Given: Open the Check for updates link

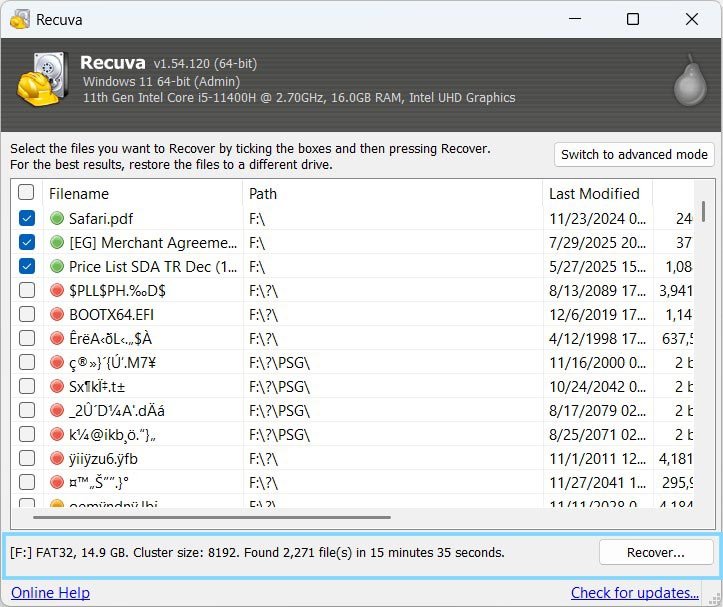Looking at the screenshot, I should (x=634, y=593).
